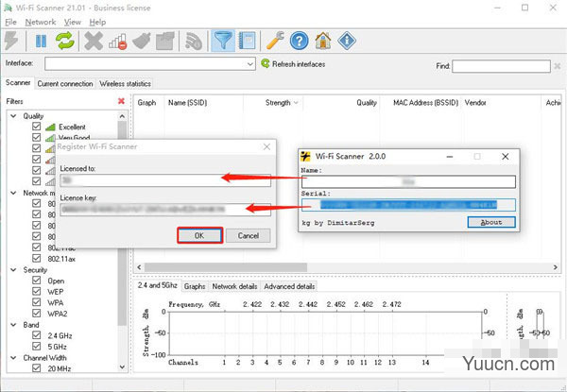Click the house home icon
567x392 pixels.
[x=323, y=41]
